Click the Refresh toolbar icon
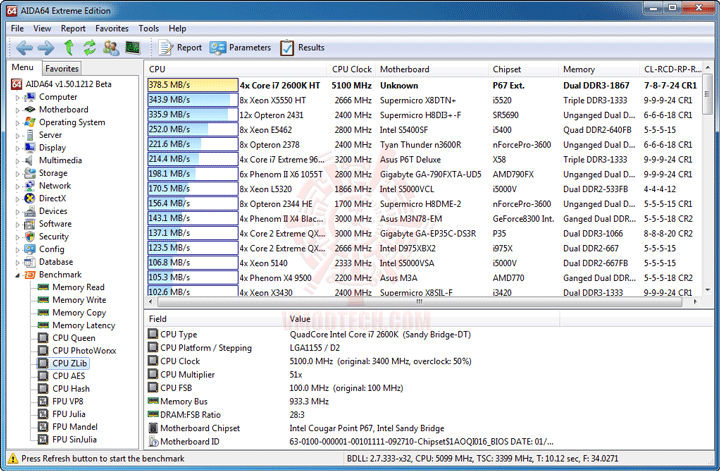720x471 pixels. click(x=89, y=47)
